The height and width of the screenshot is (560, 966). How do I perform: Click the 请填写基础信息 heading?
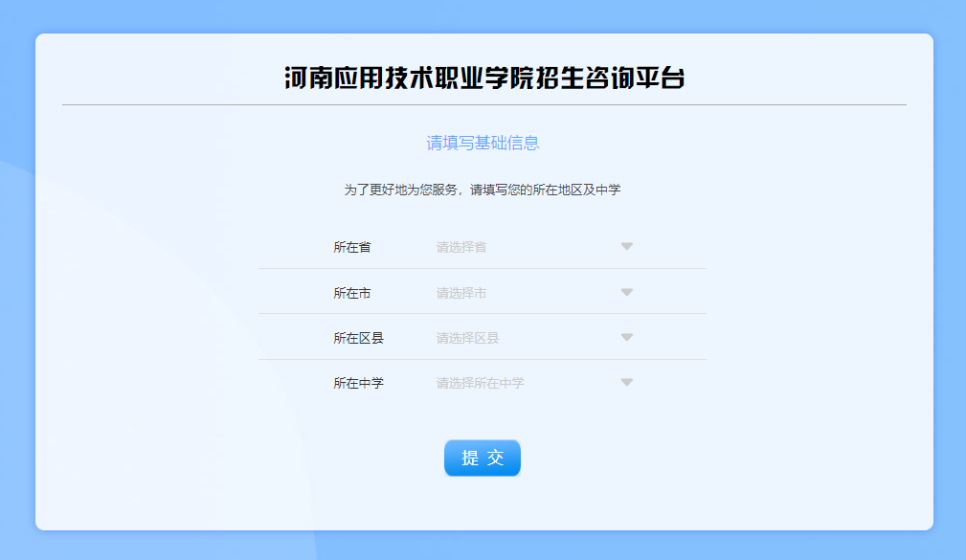(x=483, y=143)
